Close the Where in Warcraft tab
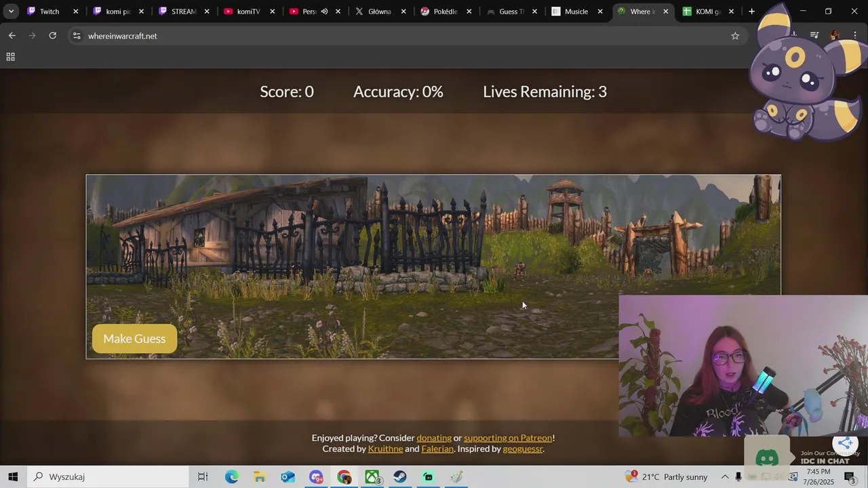Viewport: 868px width, 488px height. pos(666,12)
